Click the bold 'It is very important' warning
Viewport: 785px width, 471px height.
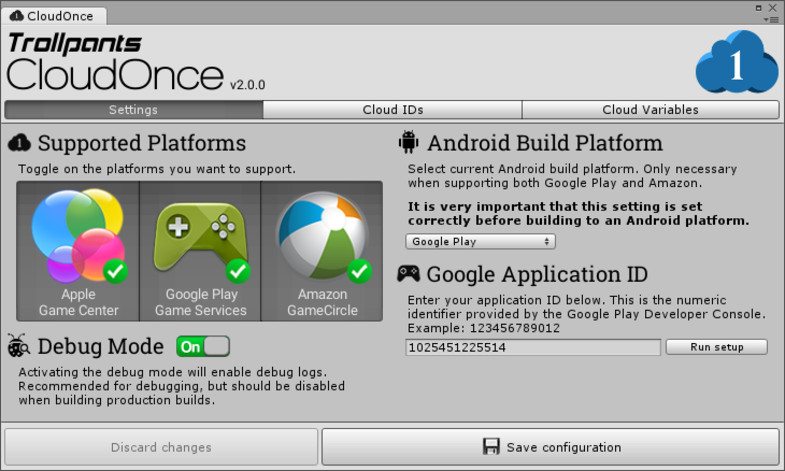pos(578,214)
